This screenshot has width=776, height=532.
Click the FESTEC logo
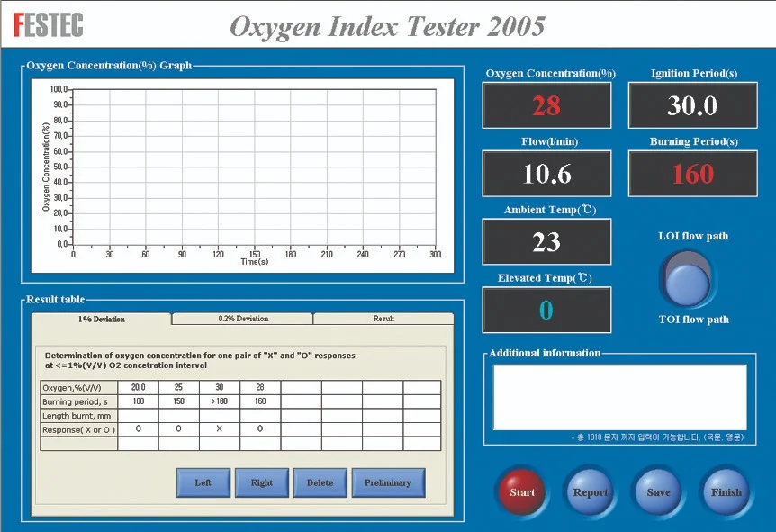[48, 24]
